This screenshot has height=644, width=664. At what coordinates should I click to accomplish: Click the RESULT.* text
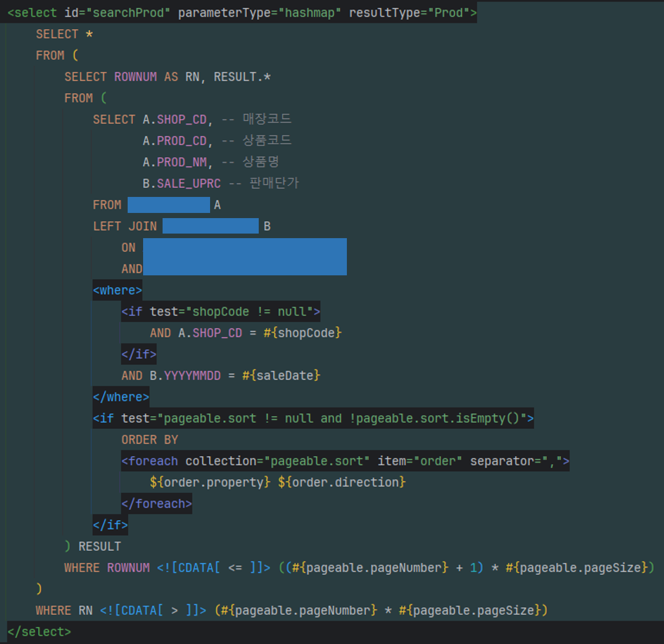242,77
